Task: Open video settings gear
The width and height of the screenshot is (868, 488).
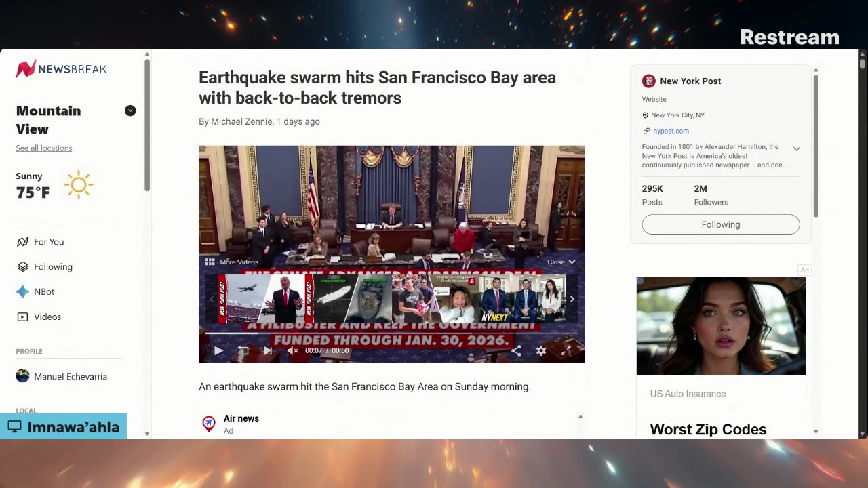Action: pyautogui.click(x=541, y=350)
